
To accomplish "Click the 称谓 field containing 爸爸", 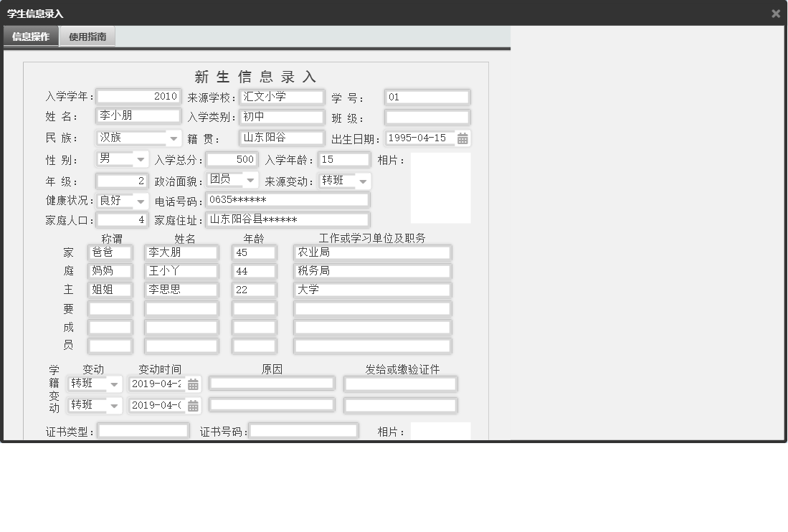I will pyautogui.click(x=110, y=252).
